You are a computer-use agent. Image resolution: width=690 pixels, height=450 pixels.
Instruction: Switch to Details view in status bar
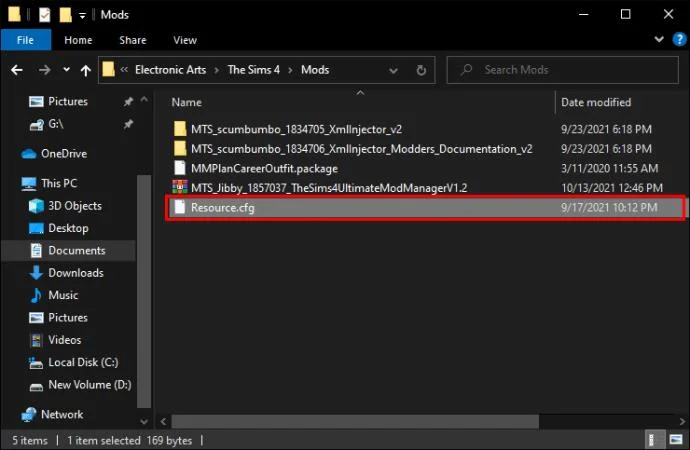[652, 439]
